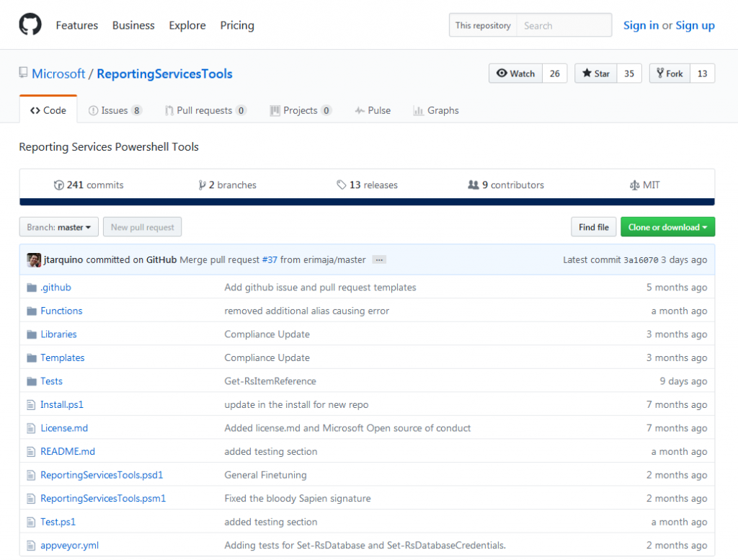Expand commit message with ellipsis button
The height and width of the screenshot is (560, 738).
pyautogui.click(x=379, y=259)
